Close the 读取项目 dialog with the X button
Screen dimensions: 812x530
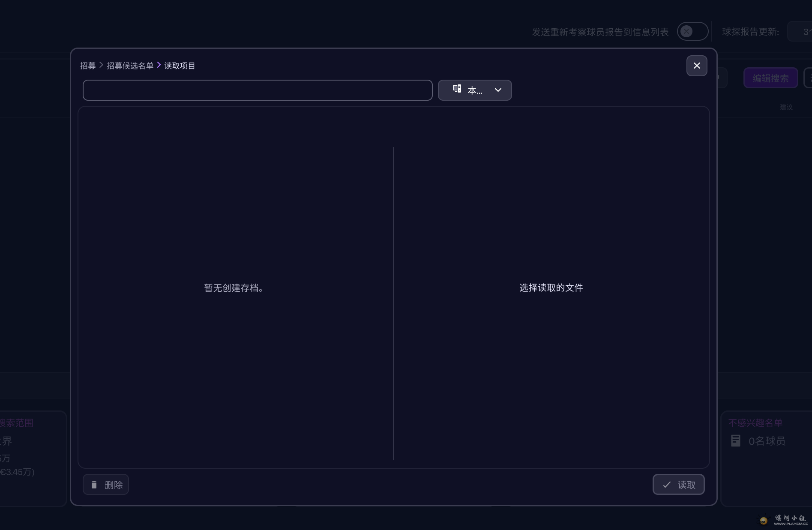[697, 66]
